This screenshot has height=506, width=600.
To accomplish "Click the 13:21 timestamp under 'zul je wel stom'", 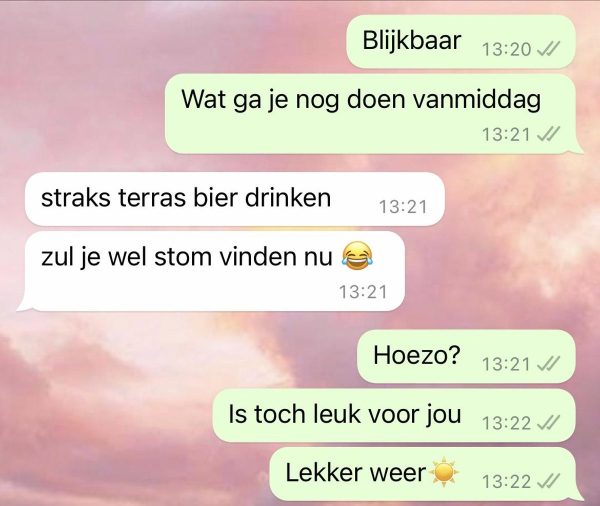I will [363, 292].
